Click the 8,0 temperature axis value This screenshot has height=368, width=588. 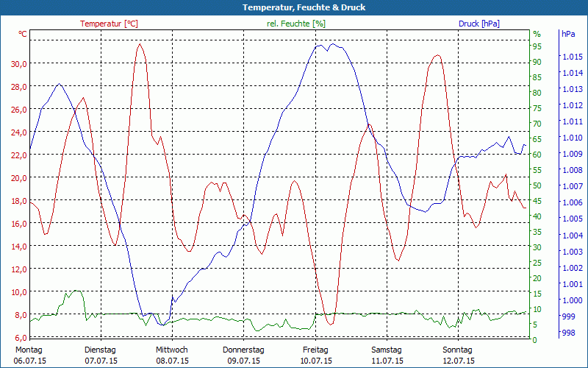pos(21,314)
